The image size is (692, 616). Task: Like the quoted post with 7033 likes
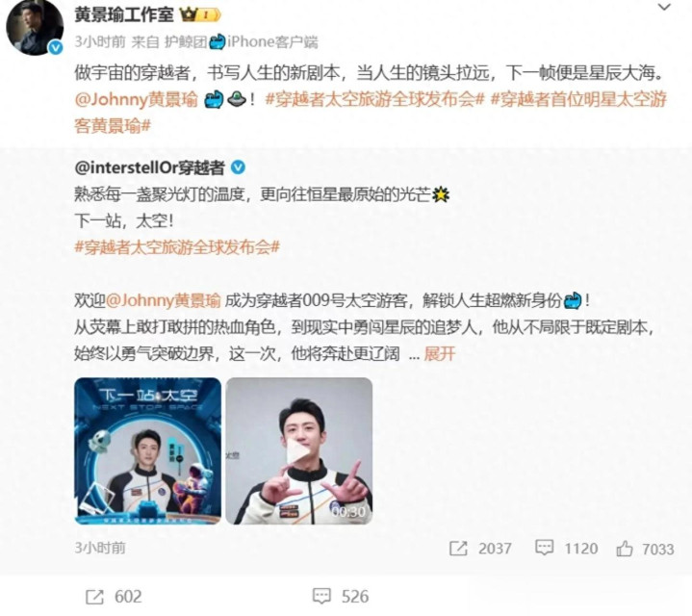[624, 549]
